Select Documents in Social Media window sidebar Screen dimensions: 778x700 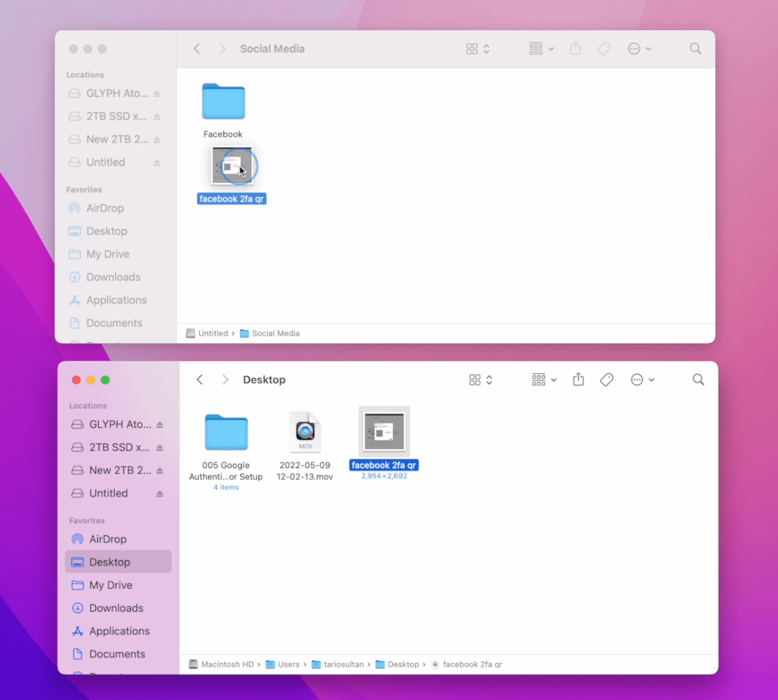tap(115, 323)
